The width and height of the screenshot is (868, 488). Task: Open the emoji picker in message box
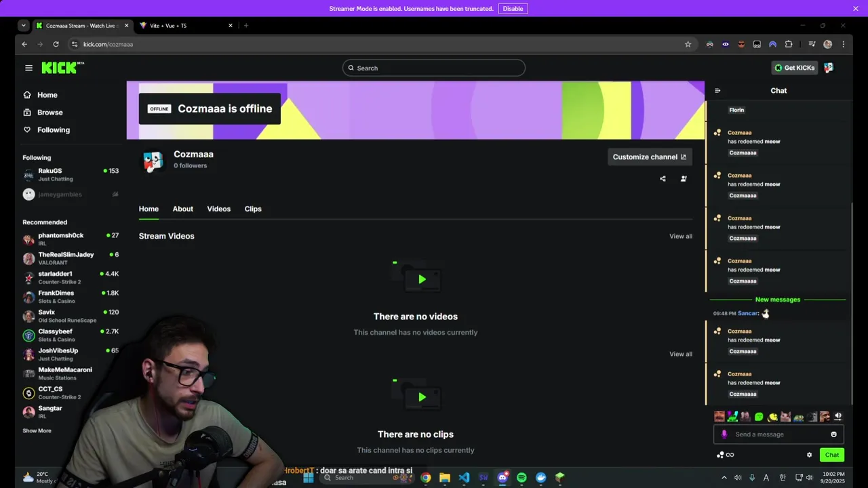pyautogui.click(x=833, y=434)
